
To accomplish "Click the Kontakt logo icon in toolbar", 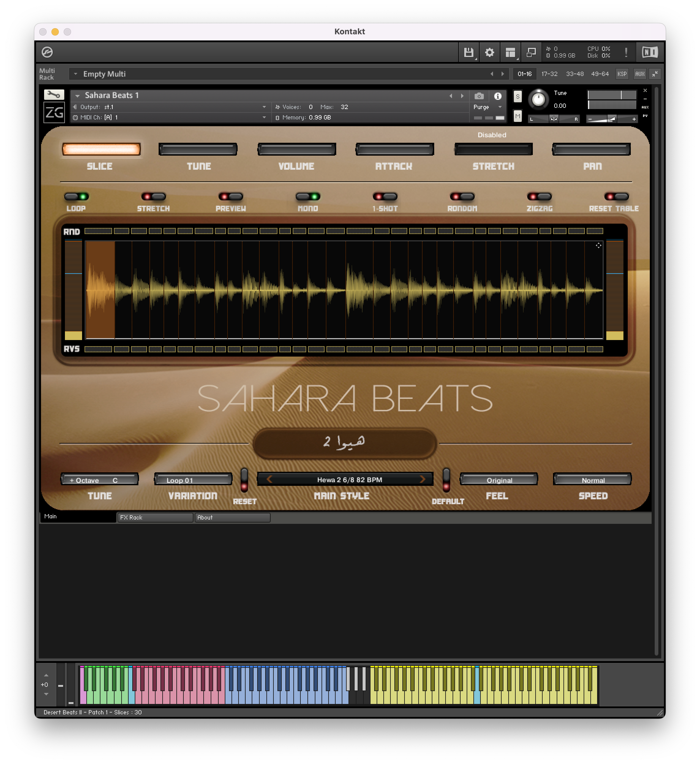I will (x=47, y=52).
